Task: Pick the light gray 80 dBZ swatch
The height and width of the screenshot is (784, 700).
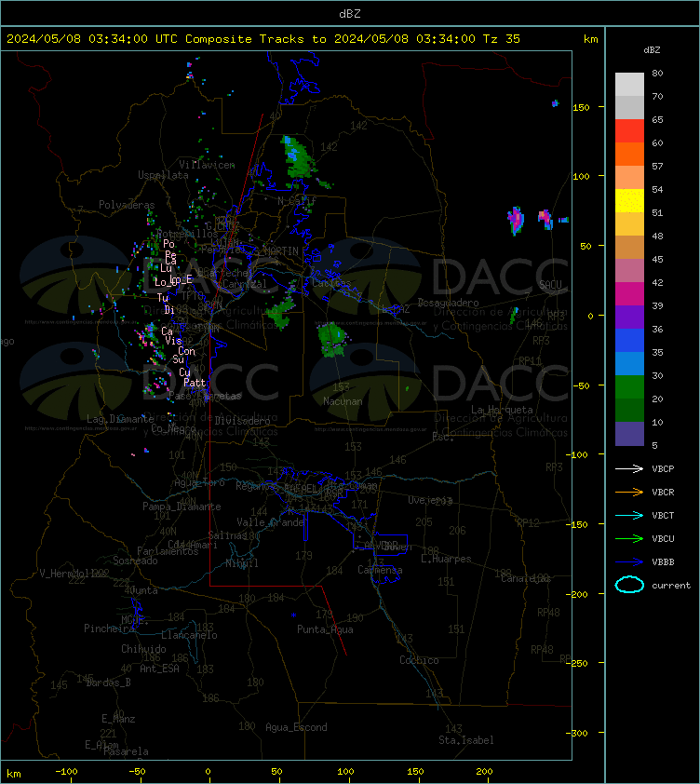Action: [x=629, y=85]
